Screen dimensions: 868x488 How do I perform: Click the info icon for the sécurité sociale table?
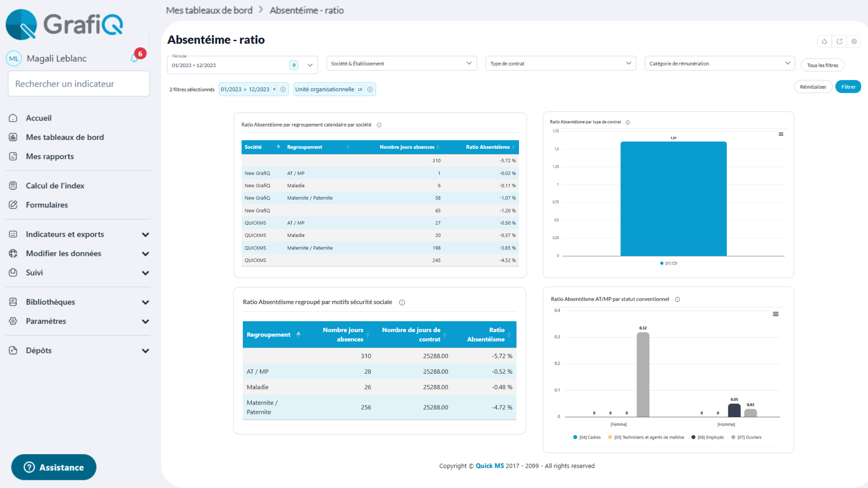(402, 303)
